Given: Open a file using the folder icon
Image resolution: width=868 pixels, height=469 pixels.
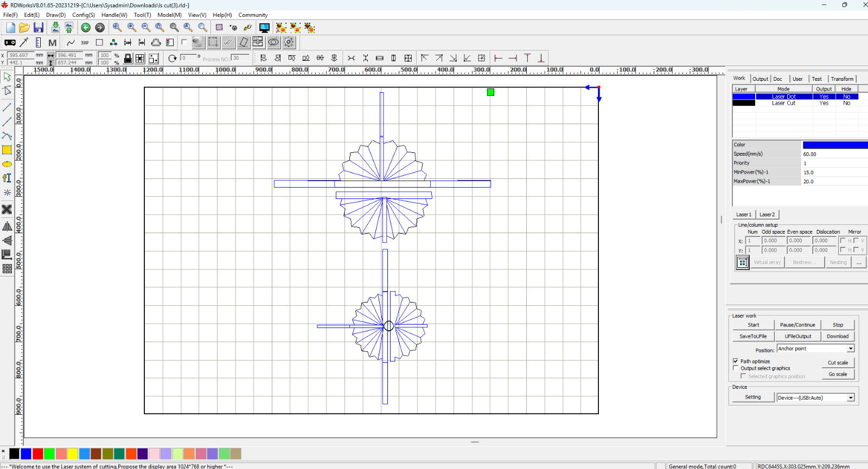Looking at the screenshot, I should point(24,28).
